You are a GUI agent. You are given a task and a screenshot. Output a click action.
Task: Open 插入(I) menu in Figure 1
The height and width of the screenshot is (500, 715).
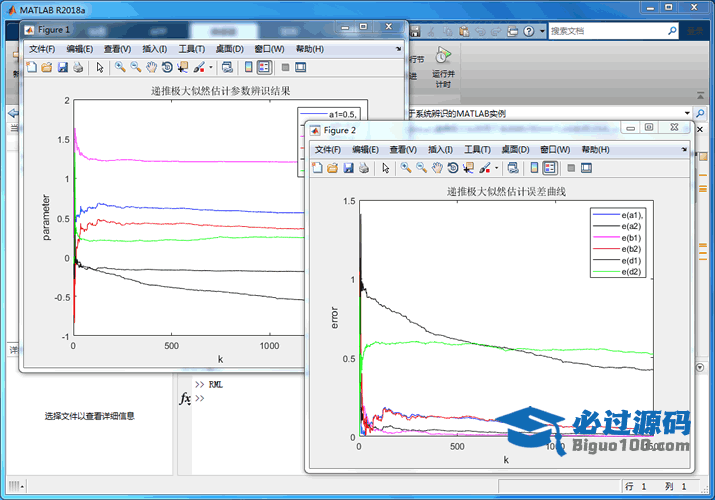click(x=155, y=49)
